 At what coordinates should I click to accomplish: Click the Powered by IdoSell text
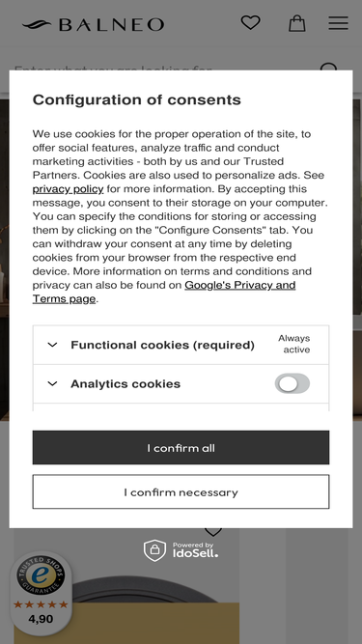(195, 550)
